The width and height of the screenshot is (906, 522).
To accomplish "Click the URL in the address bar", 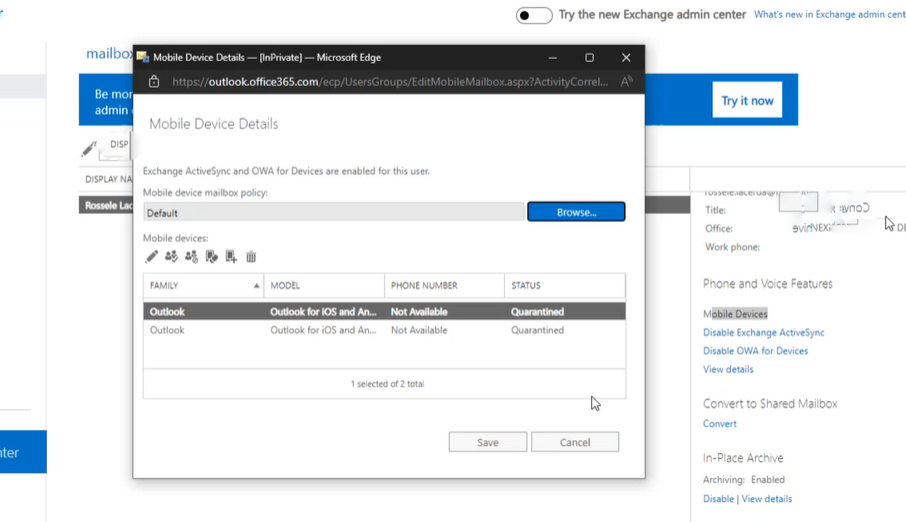I will pyautogui.click(x=390, y=82).
